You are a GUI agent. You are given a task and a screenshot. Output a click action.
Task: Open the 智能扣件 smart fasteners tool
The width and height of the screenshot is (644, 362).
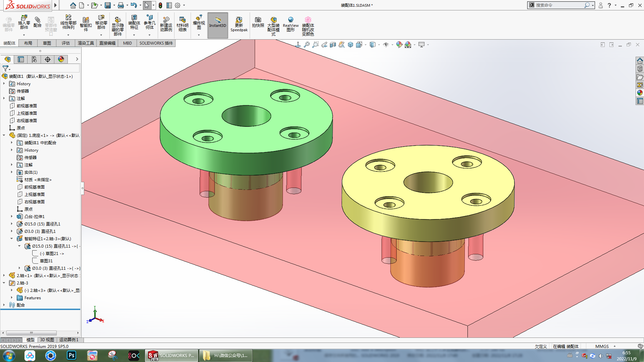pos(86,24)
